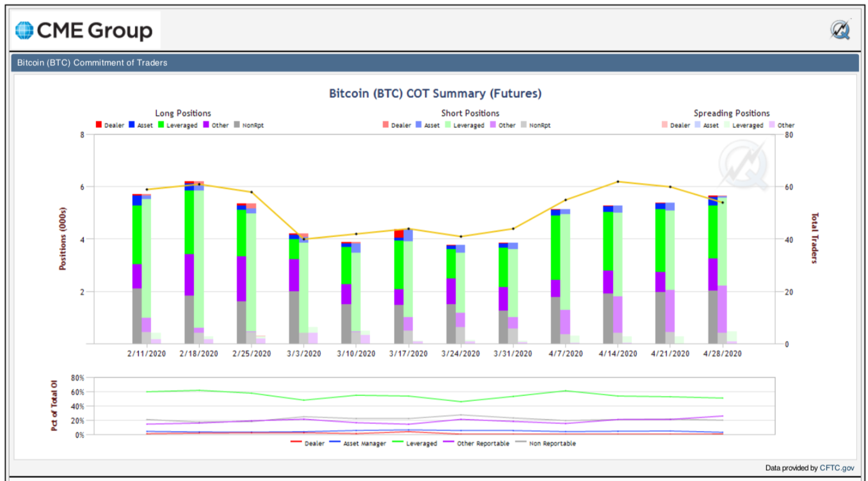Viewport: 868px width, 481px height.
Task: Click the 2/11/2020 date label
Action: 147,353
